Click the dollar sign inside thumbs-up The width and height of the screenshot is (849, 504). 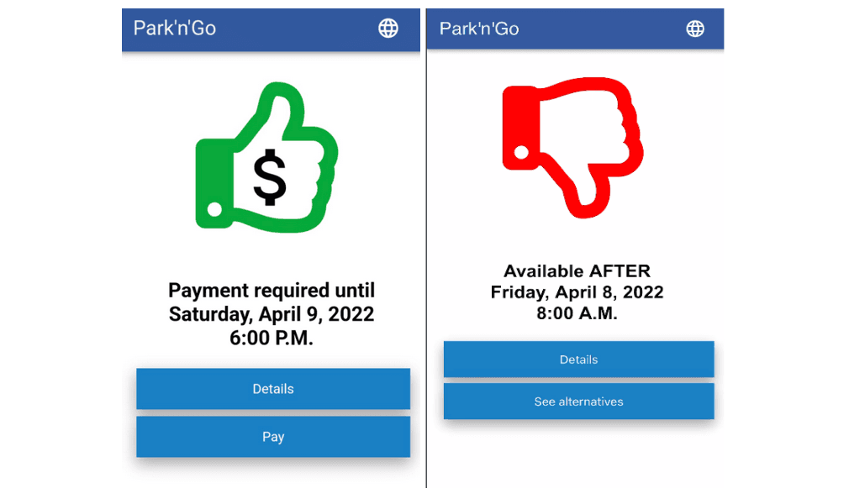point(270,177)
